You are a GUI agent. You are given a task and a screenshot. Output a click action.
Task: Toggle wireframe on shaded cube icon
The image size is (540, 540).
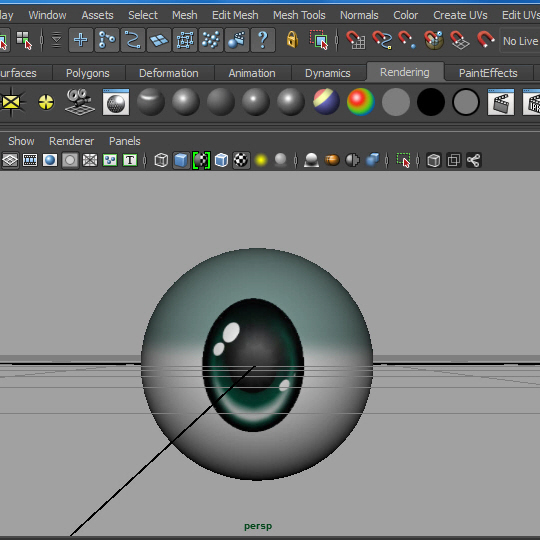coord(221,160)
